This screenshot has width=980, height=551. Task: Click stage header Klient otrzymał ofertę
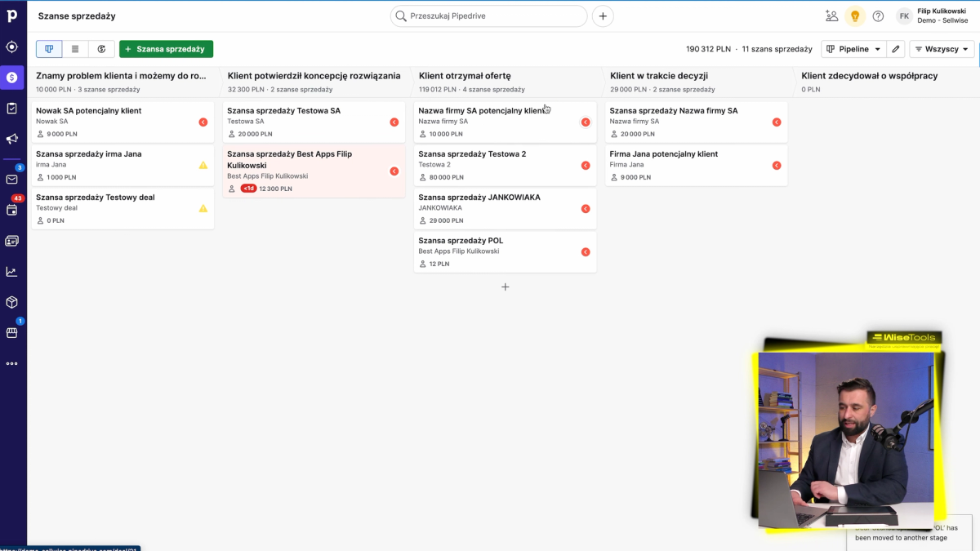(x=465, y=75)
